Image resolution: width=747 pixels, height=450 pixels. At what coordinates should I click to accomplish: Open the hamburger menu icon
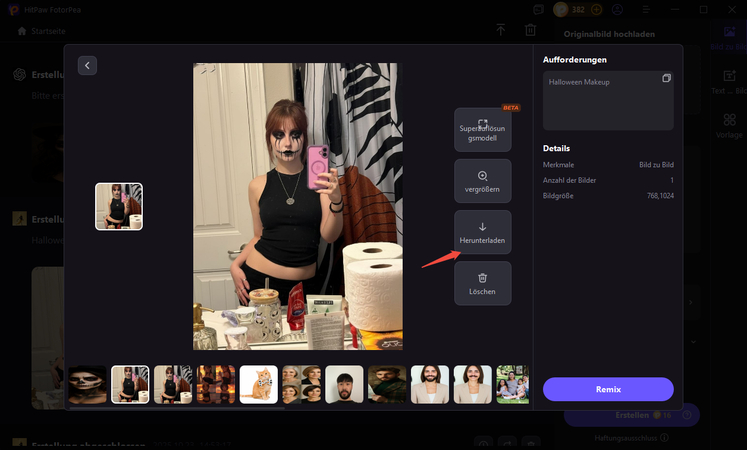coord(646,10)
